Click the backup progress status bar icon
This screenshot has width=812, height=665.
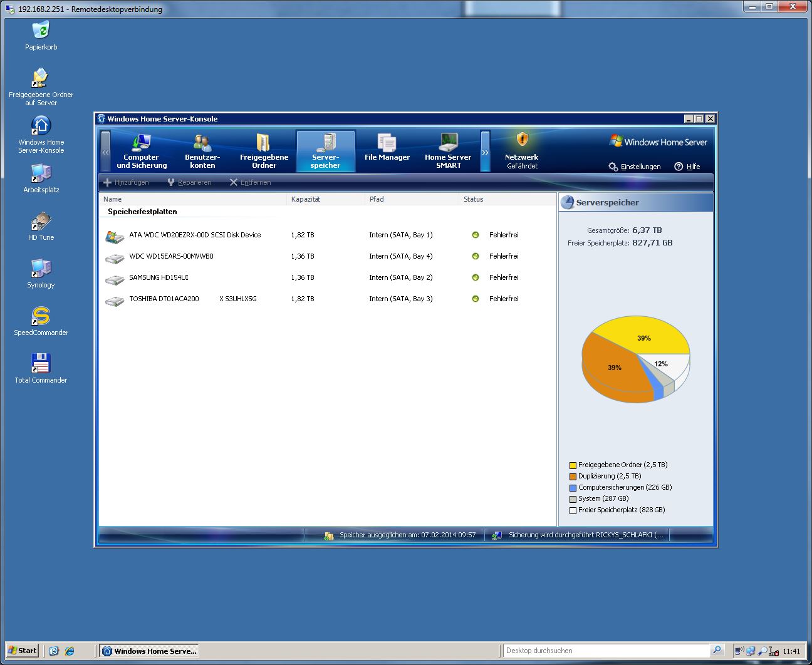coord(497,536)
